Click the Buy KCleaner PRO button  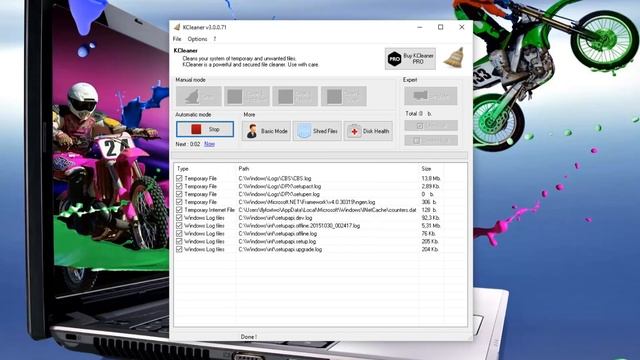[x=410, y=59]
